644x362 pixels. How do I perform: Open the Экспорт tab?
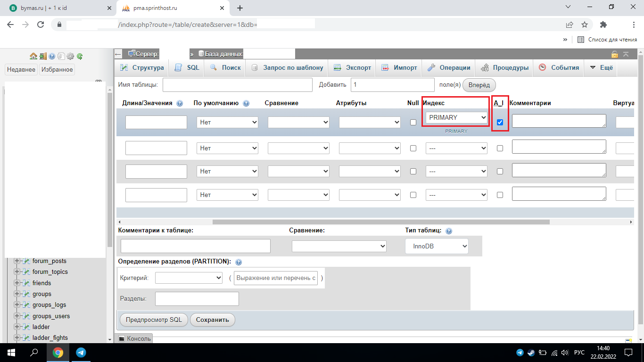point(353,68)
